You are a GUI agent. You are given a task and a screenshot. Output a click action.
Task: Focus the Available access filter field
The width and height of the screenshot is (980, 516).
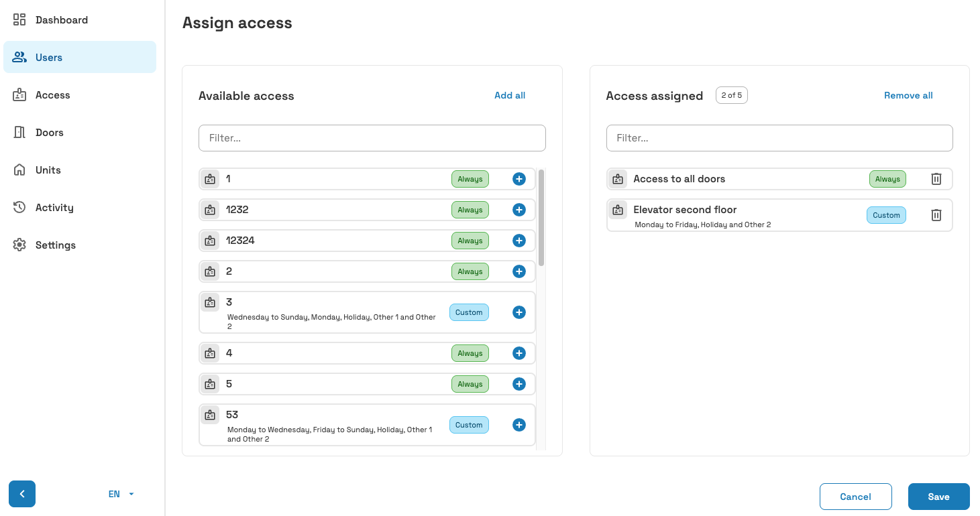click(x=372, y=138)
